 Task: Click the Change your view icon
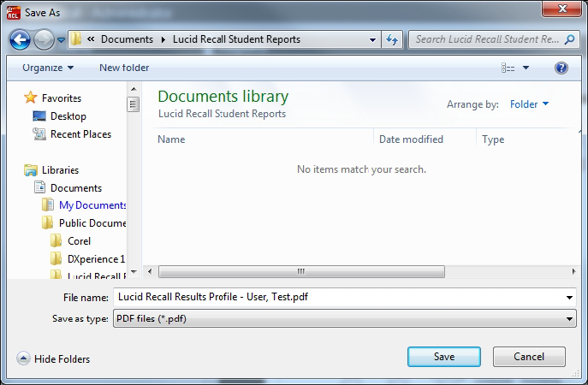pos(508,68)
